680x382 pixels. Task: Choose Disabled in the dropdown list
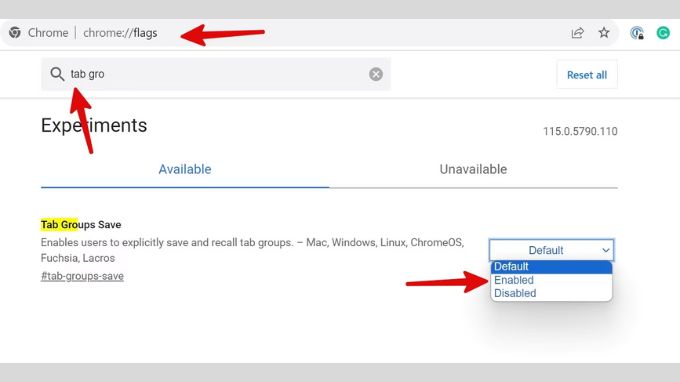[551, 294]
